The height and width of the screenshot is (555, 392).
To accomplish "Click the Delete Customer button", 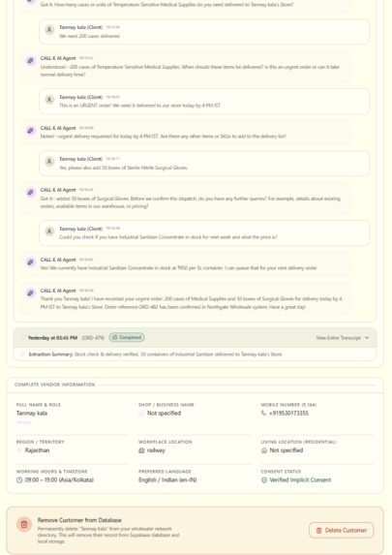I will tap(341, 530).
